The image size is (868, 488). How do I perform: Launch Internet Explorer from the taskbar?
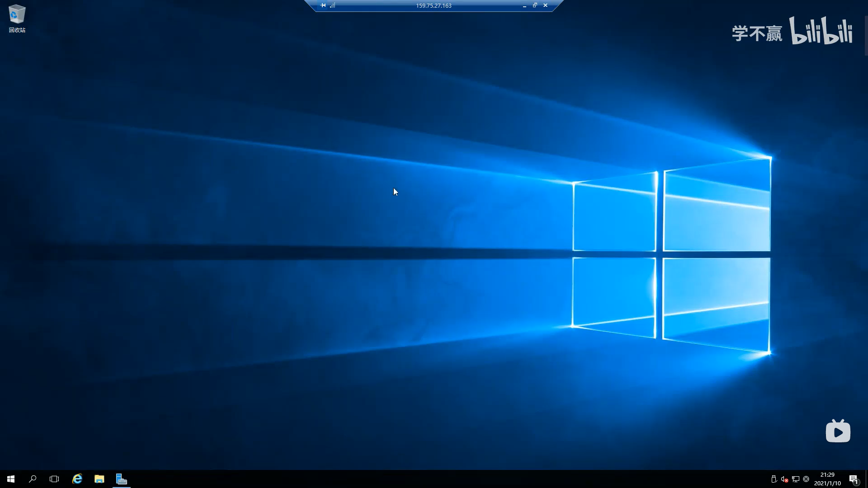[77, 479]
